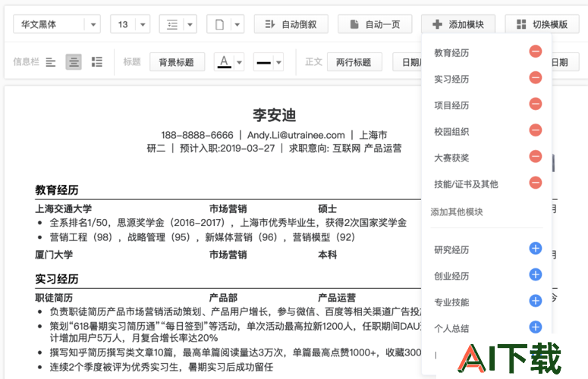Click the phone number 188-8888-6666

197,135
